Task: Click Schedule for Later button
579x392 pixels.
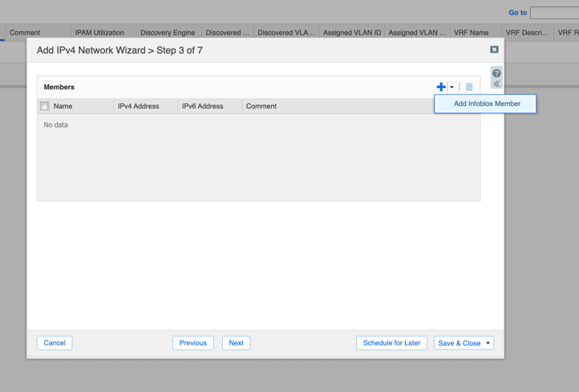Action: 391,343
